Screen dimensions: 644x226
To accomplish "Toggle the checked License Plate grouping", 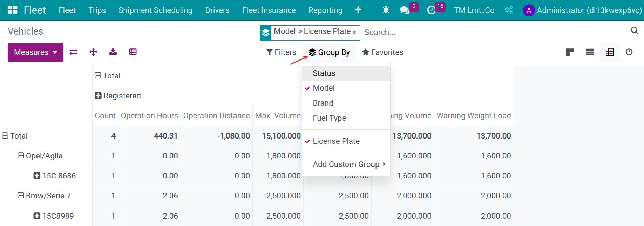I will click(x=346, y=141).
